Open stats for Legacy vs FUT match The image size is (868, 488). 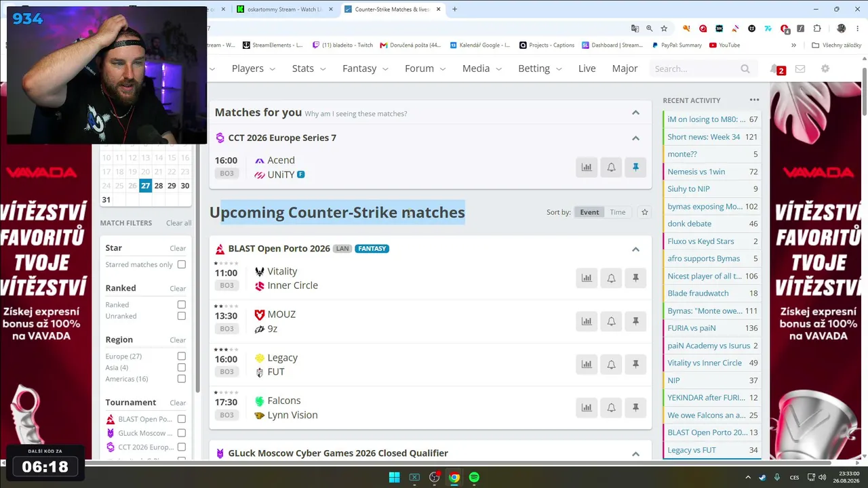tap(587, 365)
